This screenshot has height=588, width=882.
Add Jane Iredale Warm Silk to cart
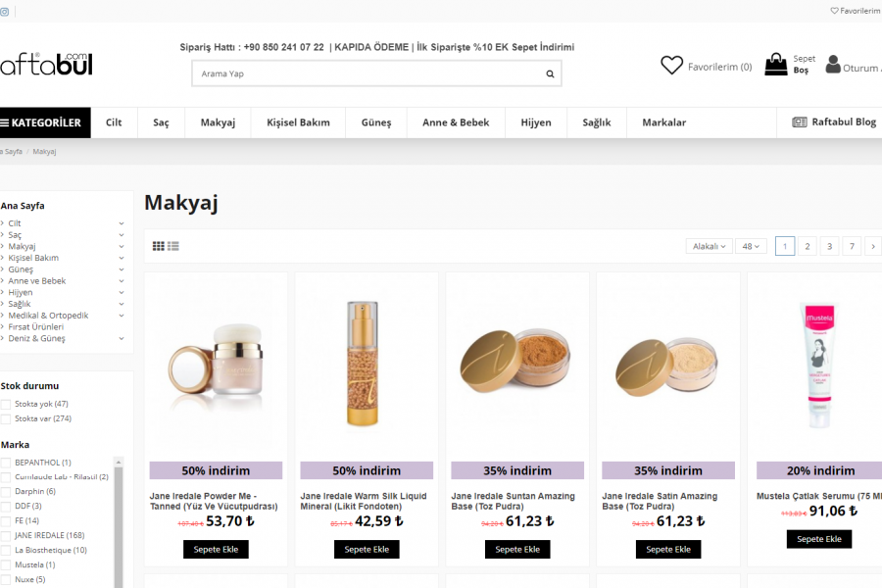point(367,550)
